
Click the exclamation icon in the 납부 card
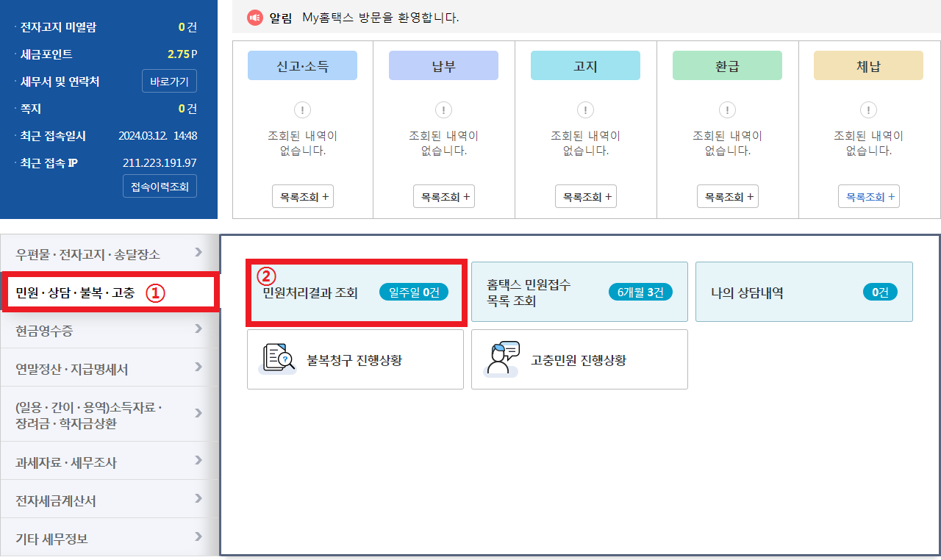coord(443,110)
